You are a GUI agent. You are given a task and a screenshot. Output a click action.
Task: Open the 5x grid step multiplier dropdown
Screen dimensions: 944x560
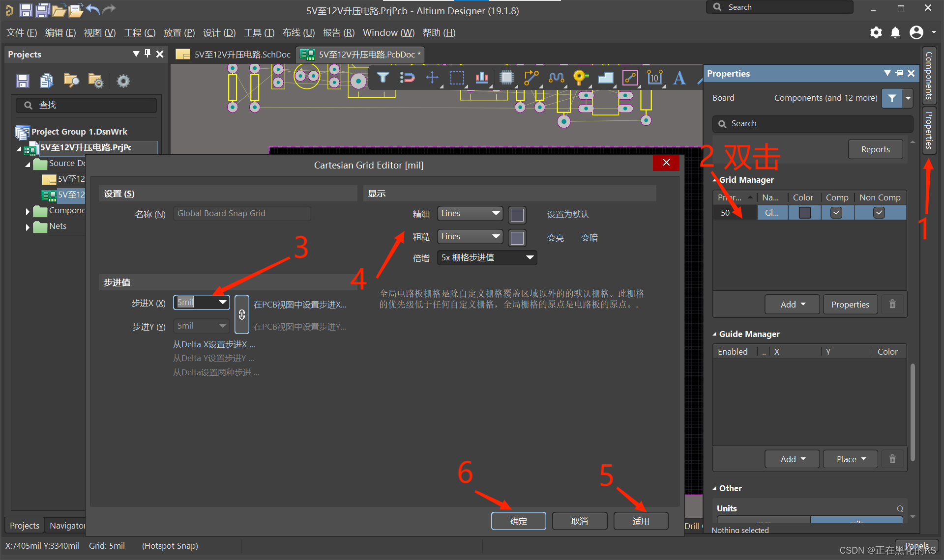coord(487,258)
